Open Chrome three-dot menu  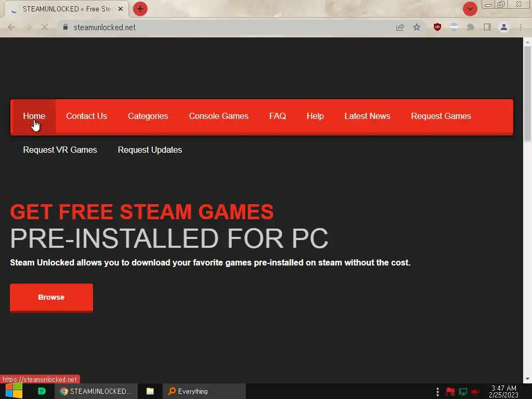point(521,27)
